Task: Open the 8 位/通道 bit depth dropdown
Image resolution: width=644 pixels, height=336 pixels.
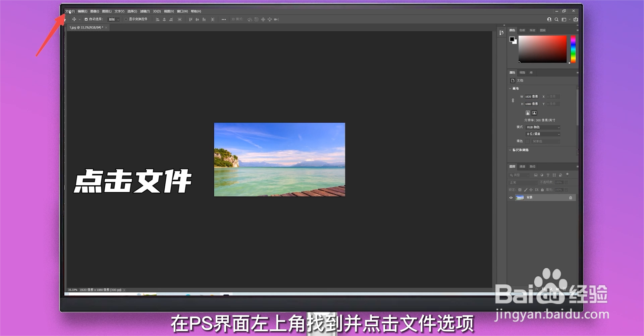Action: (543, 134)
